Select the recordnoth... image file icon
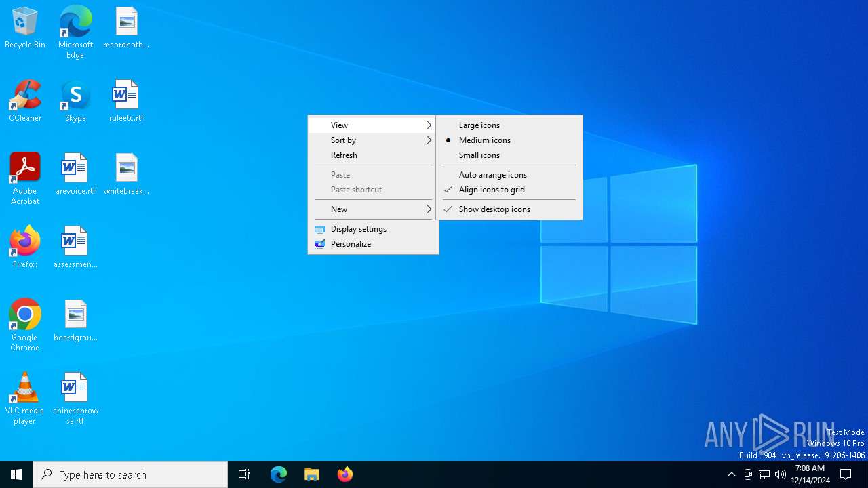The image size is (868, 488). 126,28
